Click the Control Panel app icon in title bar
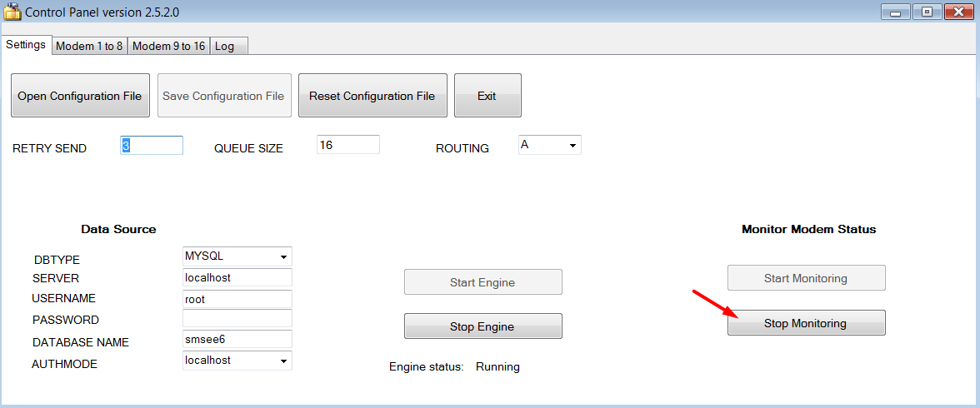 (x=12, y=12)
